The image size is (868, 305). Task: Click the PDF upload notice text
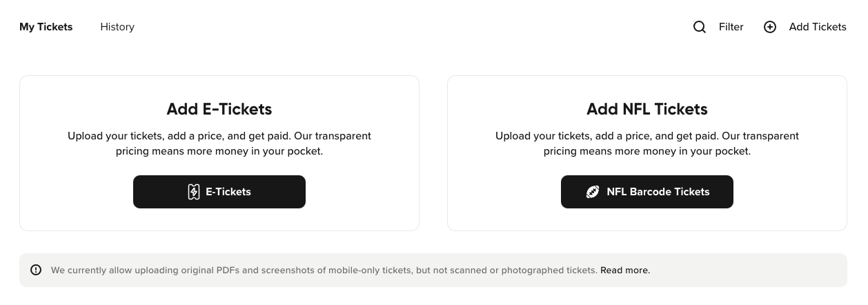[x=324, y=270]
